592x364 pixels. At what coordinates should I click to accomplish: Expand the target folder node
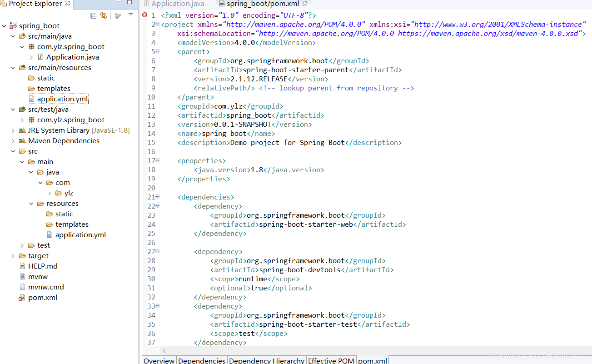point(13,256)
